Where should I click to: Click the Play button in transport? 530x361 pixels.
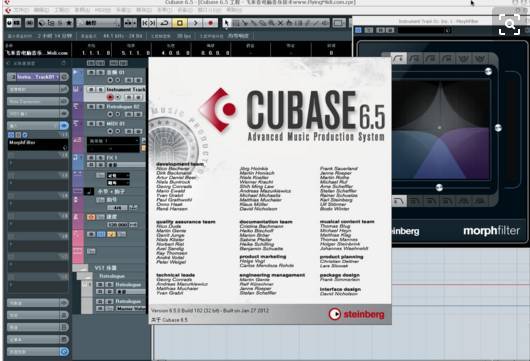[195, 23]
